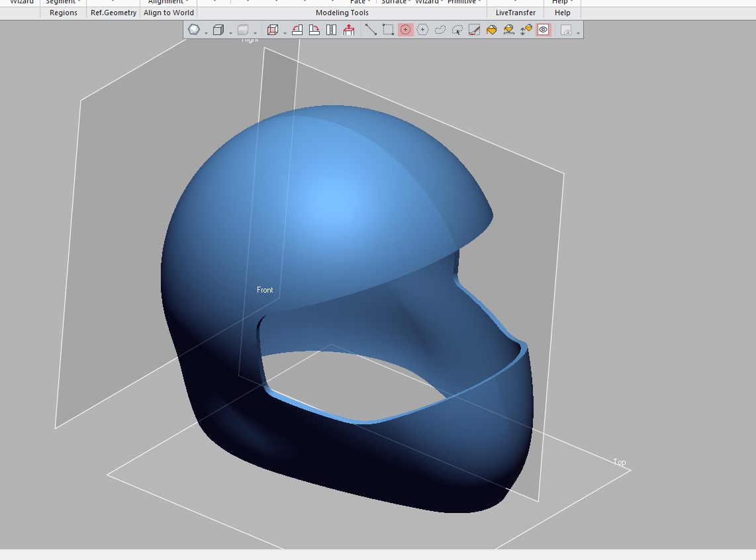Select the Smart selection tool with cursor
The height and width of the screenshot is (560, 756).
click(x=457, y=30)
